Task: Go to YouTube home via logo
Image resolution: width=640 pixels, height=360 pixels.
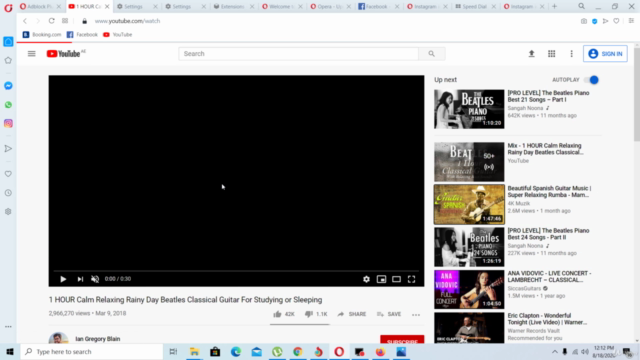Action: [63, 53]
